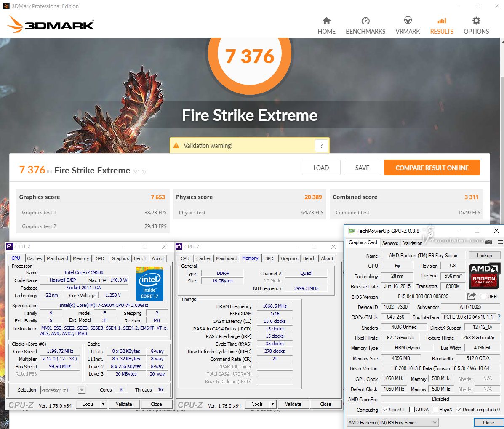Open the Memory tab in left CPU-Z

click(81, 258)
